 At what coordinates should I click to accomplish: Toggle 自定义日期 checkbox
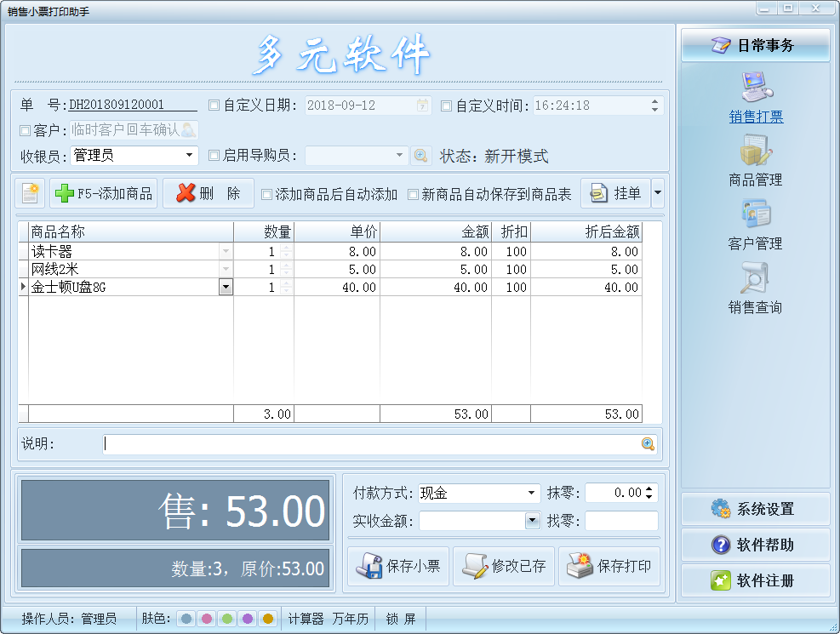214,106
